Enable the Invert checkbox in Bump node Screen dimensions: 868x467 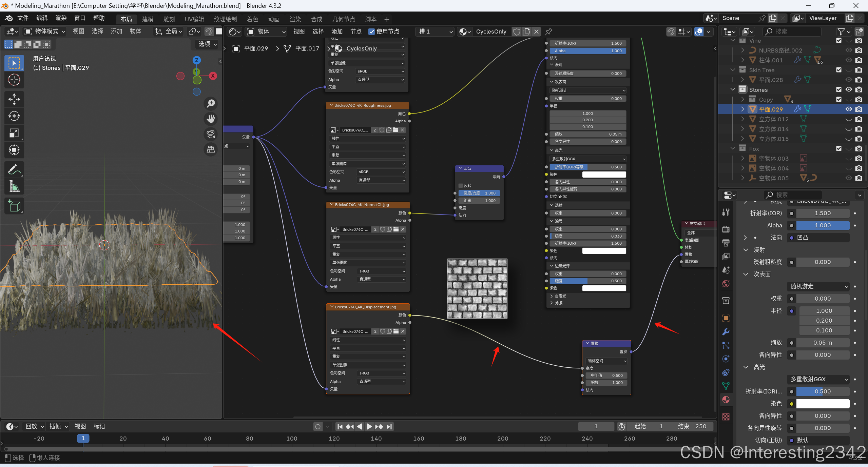[461, 186]
